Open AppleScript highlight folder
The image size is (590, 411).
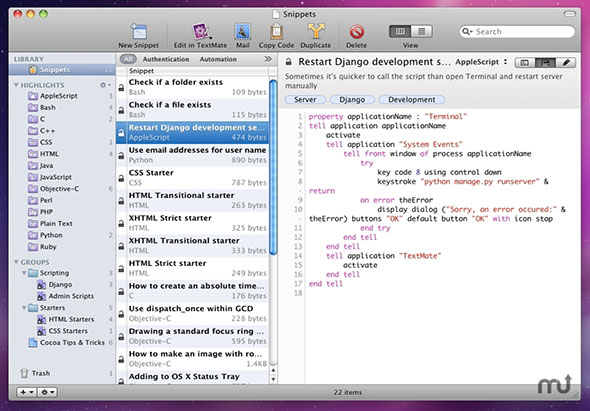pyautogui.click(x=62, y=96)
